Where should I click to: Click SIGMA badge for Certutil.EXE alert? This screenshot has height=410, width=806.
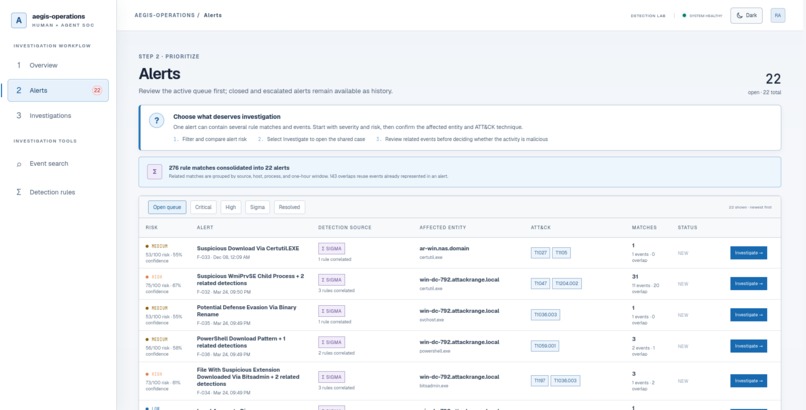[x=332, y=249]
